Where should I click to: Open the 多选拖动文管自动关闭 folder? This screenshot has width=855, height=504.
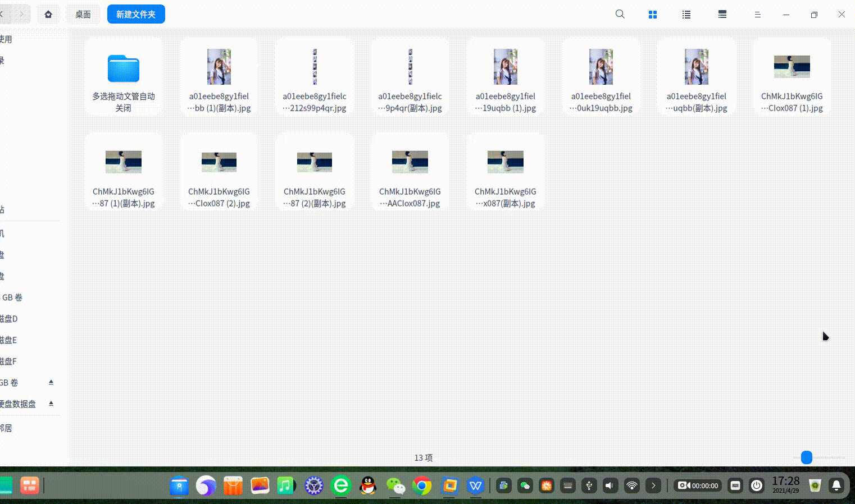click(124, 77)
